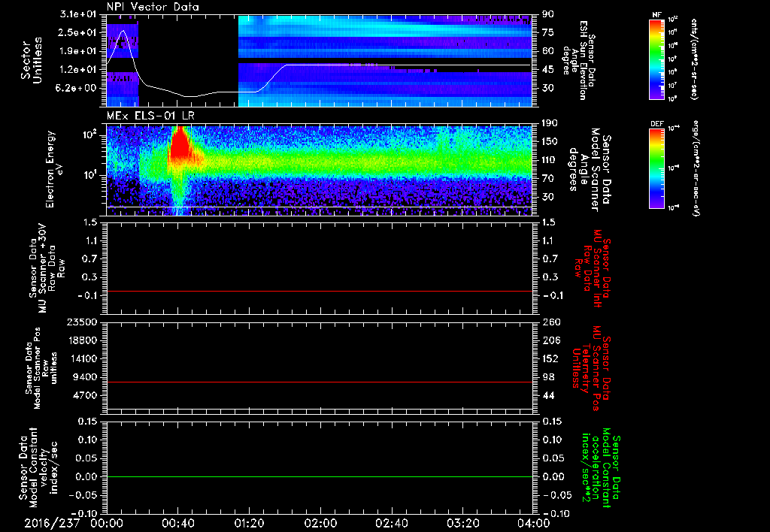
Task: Select the 75 degree elevation tick
Action: click(x=547, y=32)
